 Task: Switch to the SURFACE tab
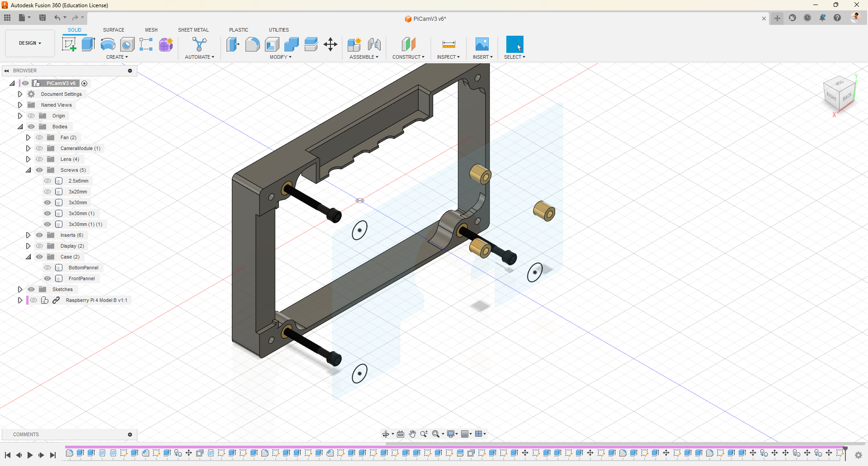click(113, 30)
